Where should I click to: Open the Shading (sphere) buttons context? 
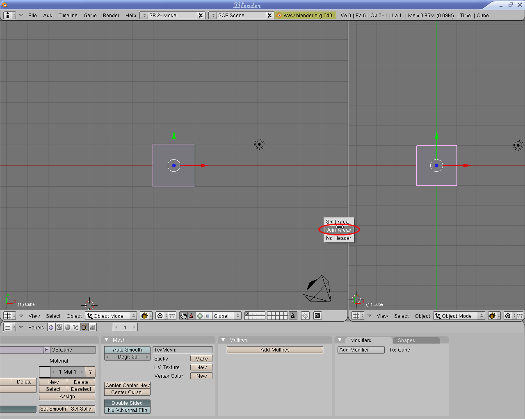coord(68,327)
